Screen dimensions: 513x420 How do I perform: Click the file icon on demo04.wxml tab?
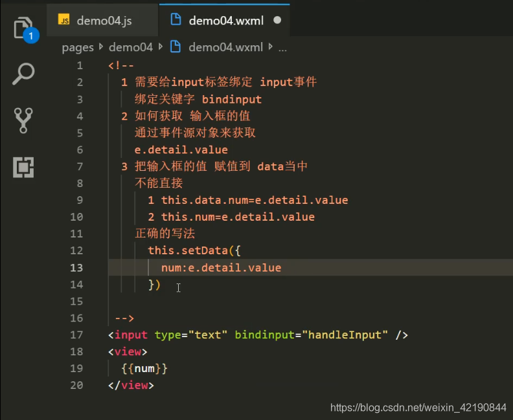[176, 19]
